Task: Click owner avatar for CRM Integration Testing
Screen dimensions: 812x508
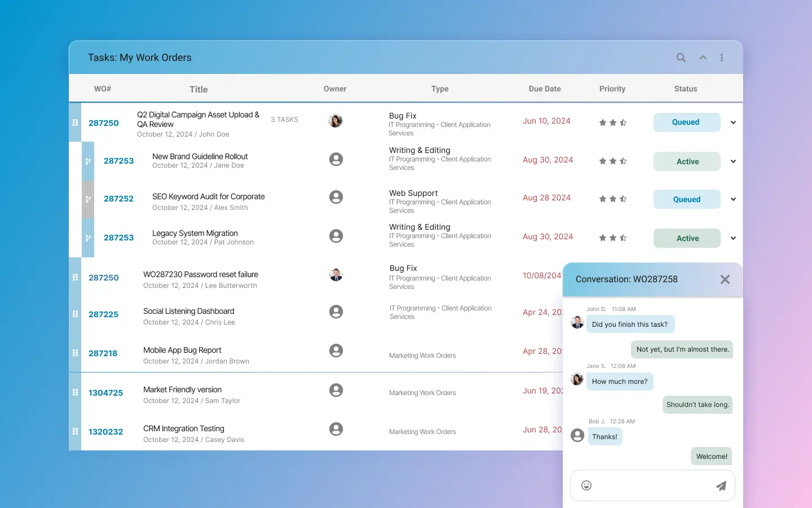Action: pos(336,429)
